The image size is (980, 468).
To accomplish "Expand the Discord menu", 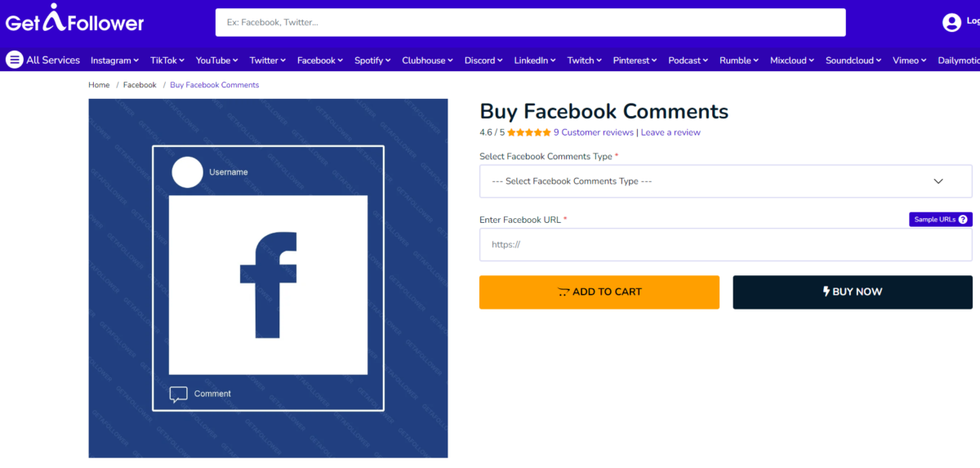I will (484, 60).
